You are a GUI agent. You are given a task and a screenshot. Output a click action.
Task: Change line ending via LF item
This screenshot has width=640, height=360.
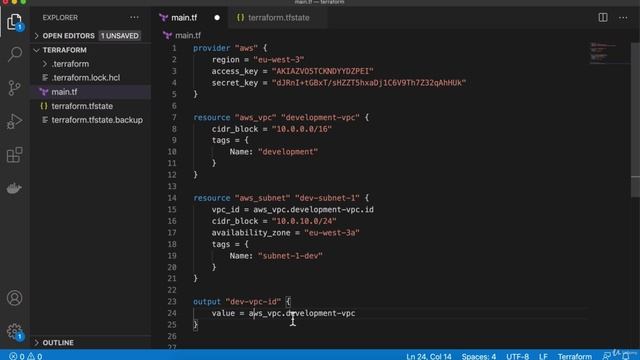[x=543, y=356]
